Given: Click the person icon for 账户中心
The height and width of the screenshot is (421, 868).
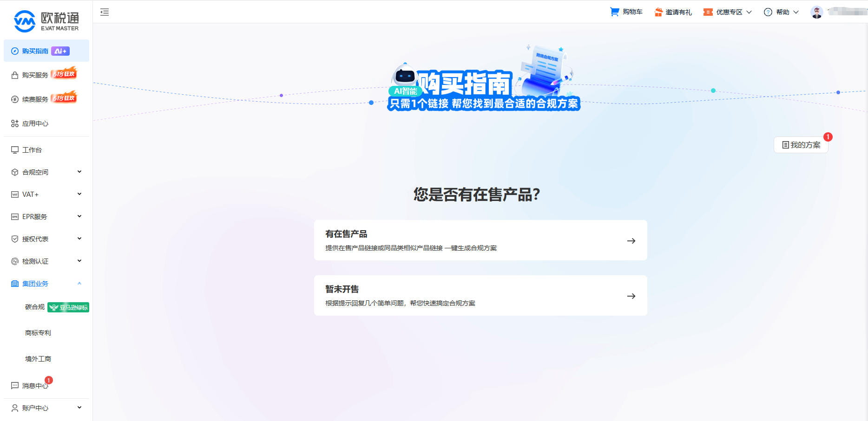Looking at the screenshot, I should (x=15, y=408).
